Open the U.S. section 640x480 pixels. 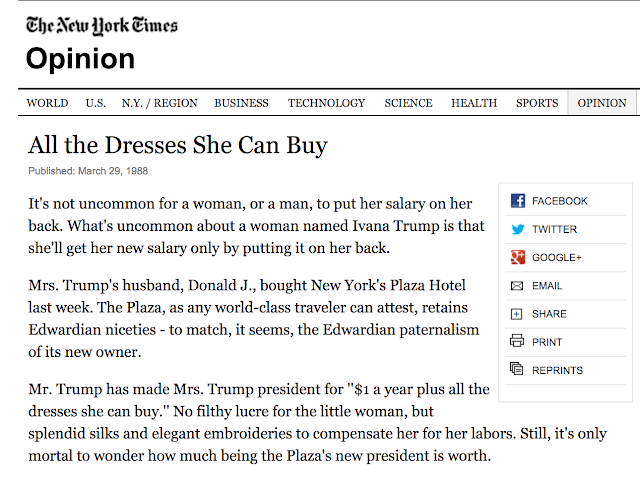[x=96, y=103]
